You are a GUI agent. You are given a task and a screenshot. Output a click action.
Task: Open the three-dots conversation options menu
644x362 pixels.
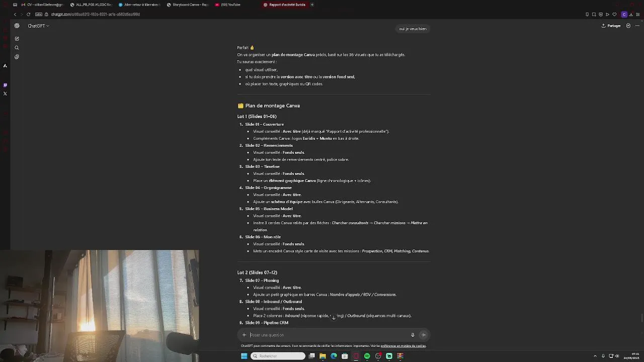click(x=638, y=26)
